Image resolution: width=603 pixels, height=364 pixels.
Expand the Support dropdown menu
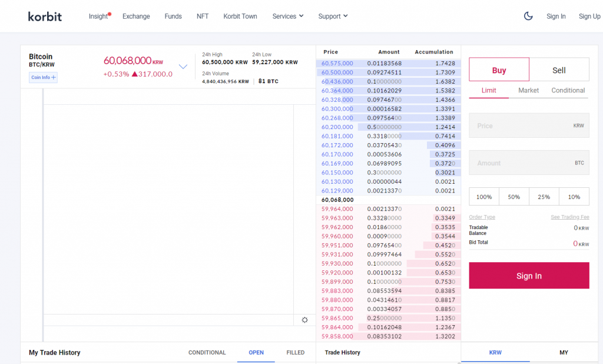[333, 16]
